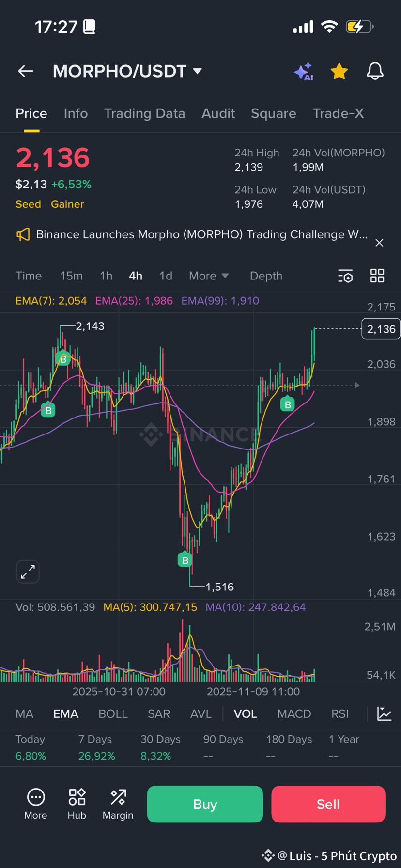The height and width of the screenshot is (868, 401).
Task: Tap the B marker at the 1,516 low
Action: 185,560
